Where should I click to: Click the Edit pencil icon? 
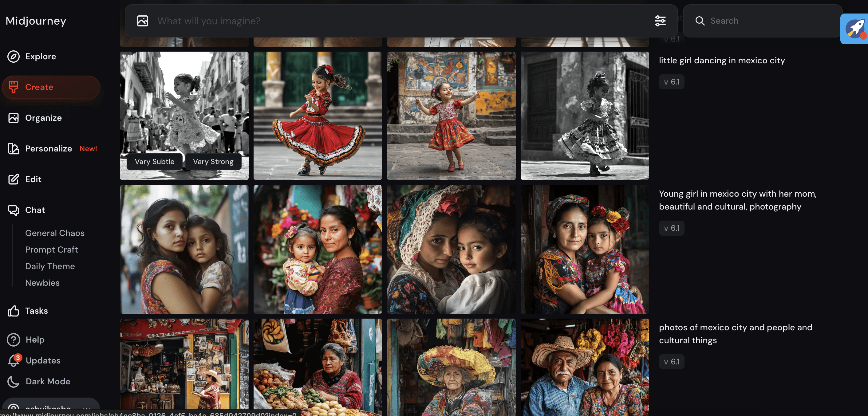click(14, 179)
